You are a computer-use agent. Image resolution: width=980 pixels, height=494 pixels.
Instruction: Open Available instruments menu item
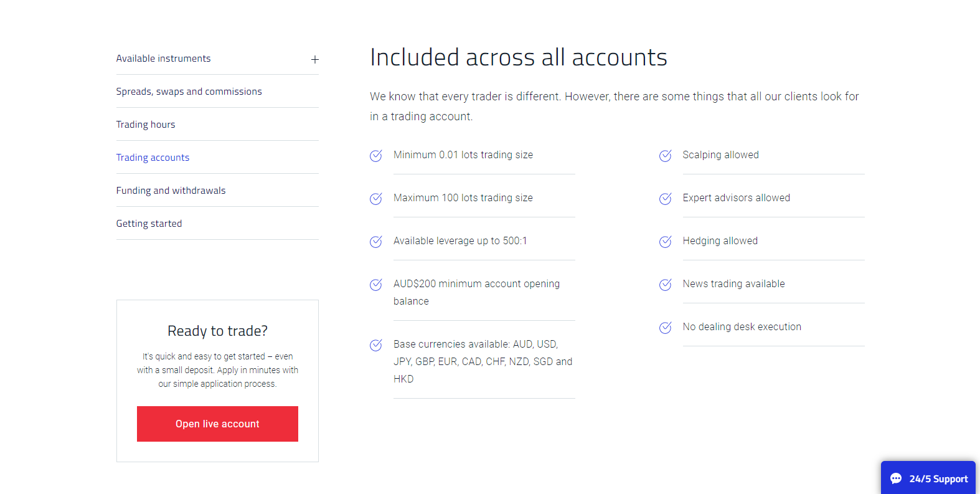pos(164,59)
